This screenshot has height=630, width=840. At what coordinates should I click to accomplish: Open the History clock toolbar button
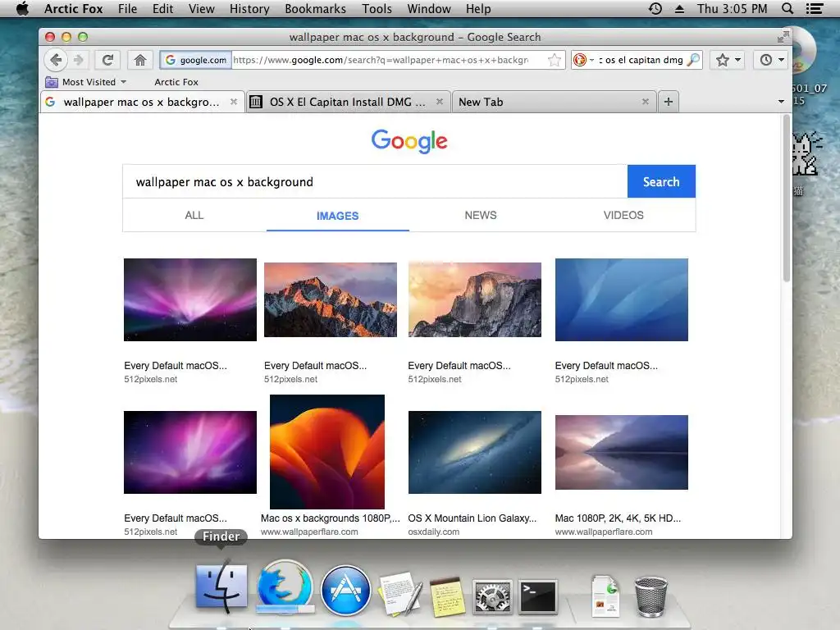coord(766,59)
